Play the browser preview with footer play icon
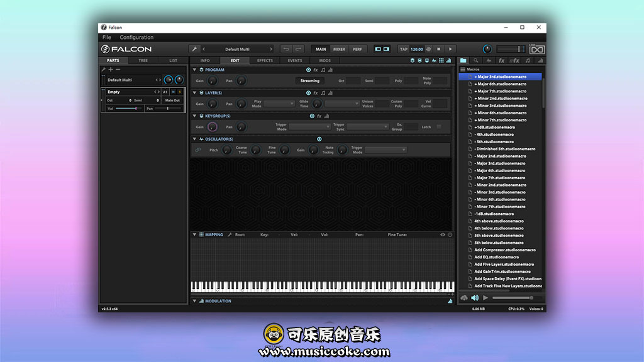Image resolution: width=644 pixels, height=362 pixels. click(x=486, y=298)
